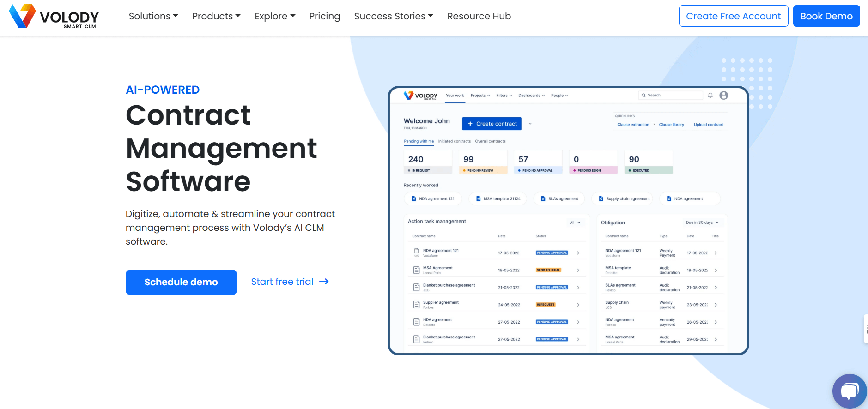Click the chevron next to Create contract
The width and height of the screenshot is (868, 409).
[x=530, y=124]
